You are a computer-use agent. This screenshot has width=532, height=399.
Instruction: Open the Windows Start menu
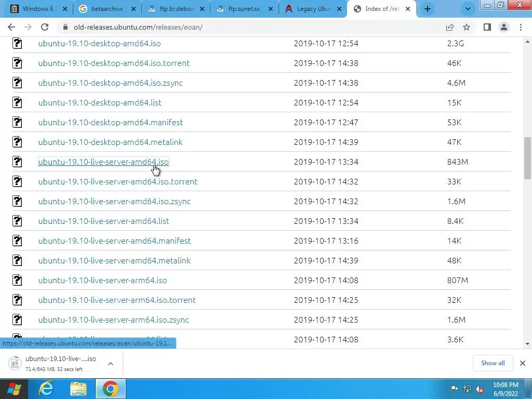click(14, 389)
